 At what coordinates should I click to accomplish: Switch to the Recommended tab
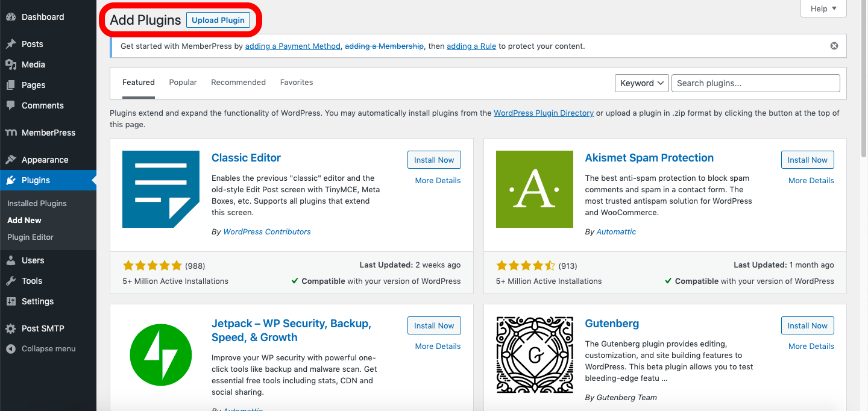coord(238,83)
